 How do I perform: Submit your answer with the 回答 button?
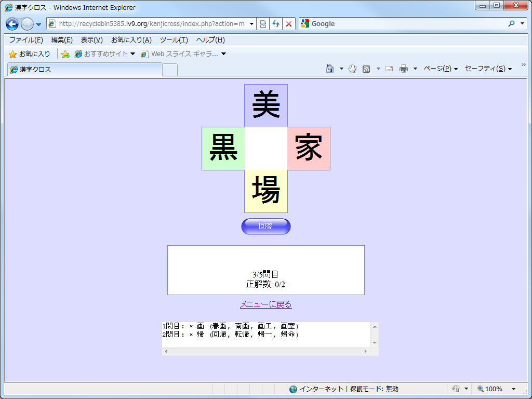coord(265,226)
